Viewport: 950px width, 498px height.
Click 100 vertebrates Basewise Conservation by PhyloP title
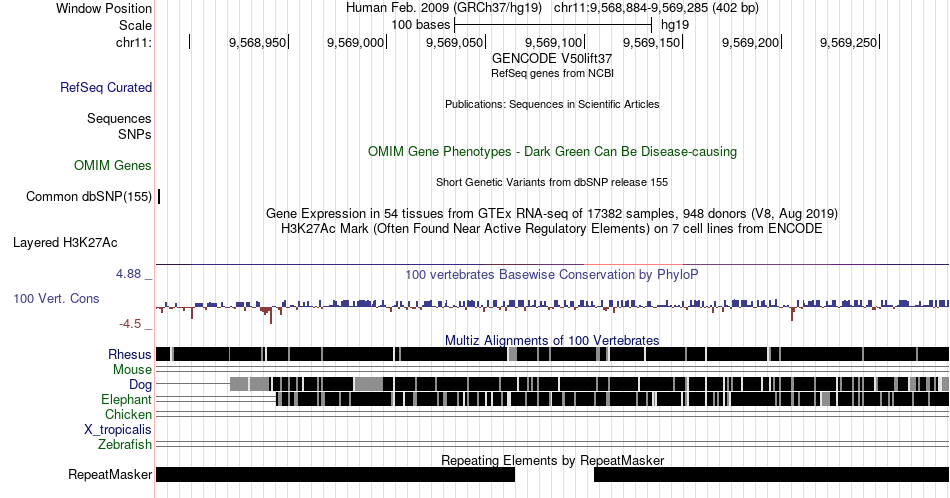(x=552, y=274)
